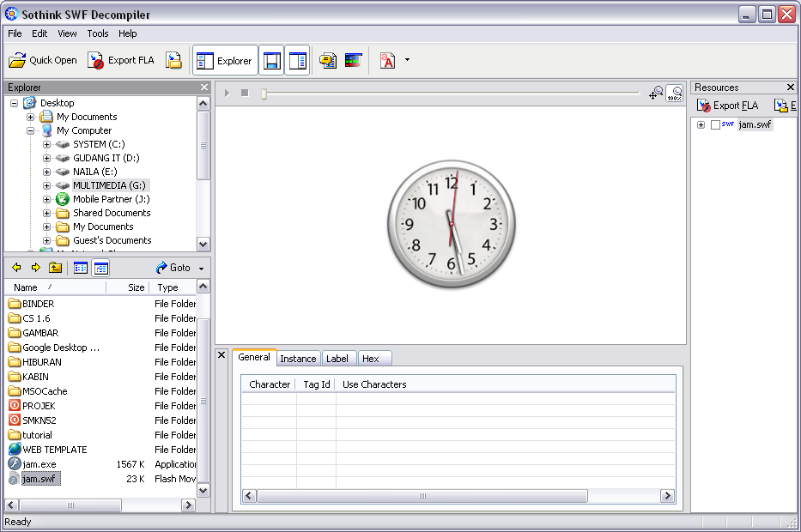
Task: Switch to the Label tab
Action: pos(337,359)
